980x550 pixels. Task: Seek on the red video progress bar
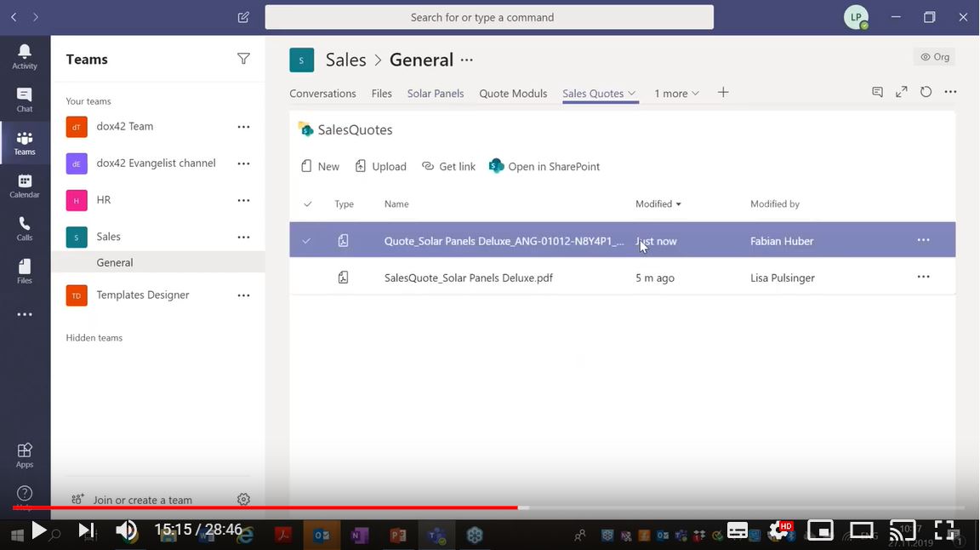265,507
